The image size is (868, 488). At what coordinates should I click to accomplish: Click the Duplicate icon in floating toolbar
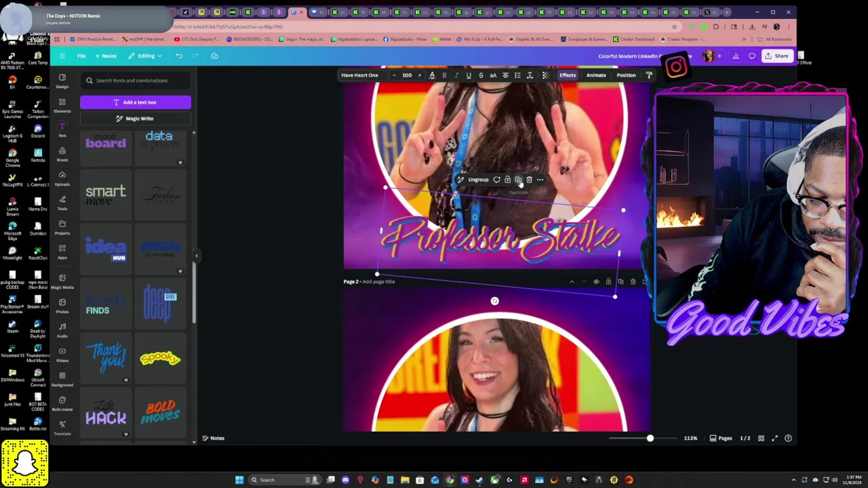coord(518,180)
